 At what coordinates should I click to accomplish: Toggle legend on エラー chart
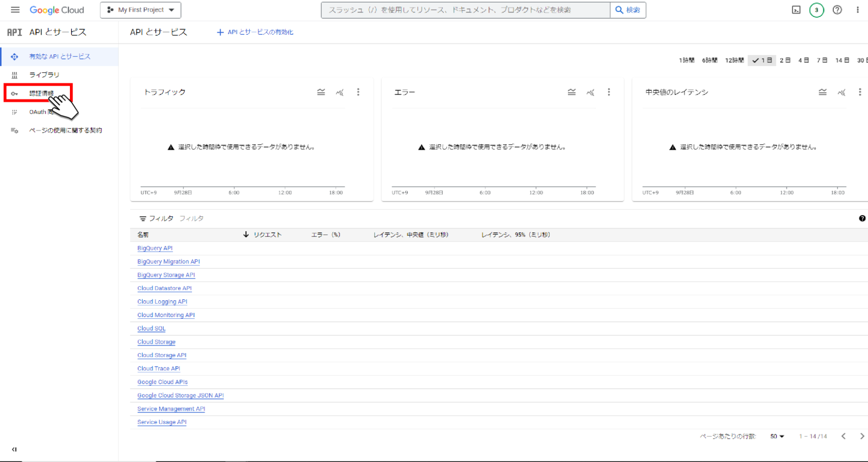[571, 92]
